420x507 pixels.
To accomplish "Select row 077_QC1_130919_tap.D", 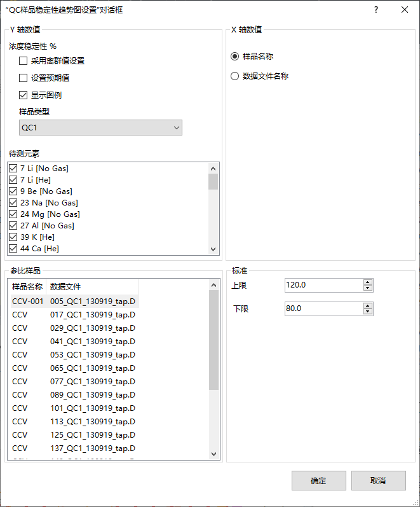I will tap(74, 382).
